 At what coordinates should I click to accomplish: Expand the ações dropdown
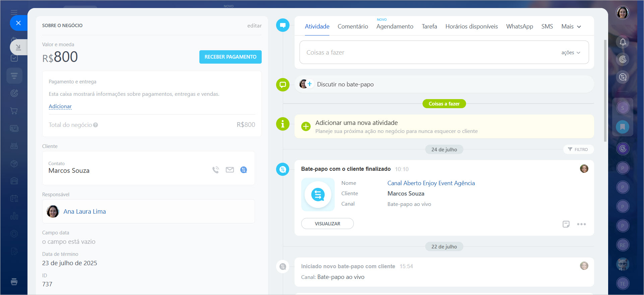coord(571,53)
